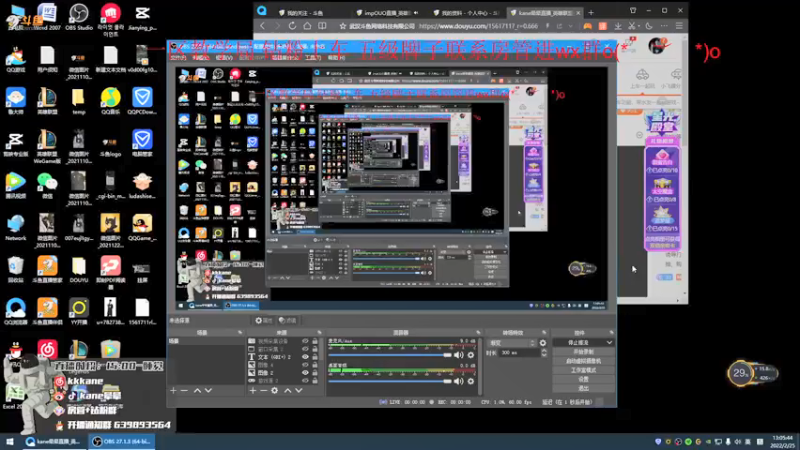Open source properties gear in sources toolbar
Viewport: 800px width, 450px height.
[x=275, y=390]
